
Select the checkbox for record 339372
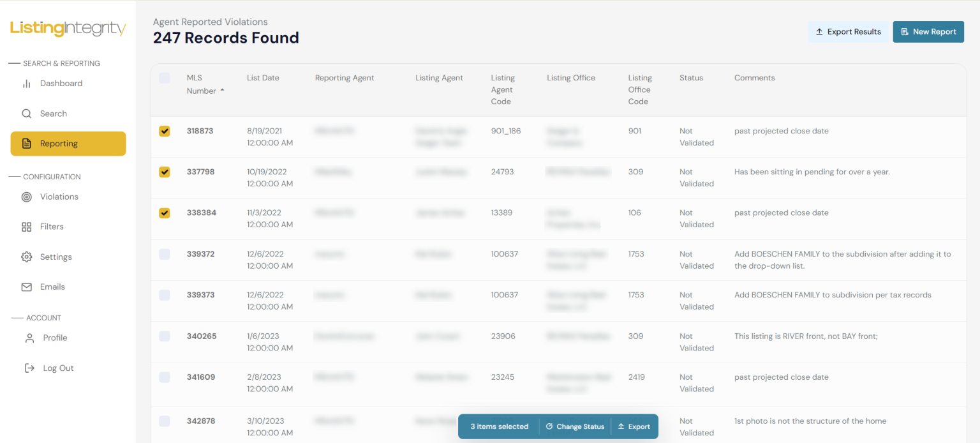[x=165, y=254]
